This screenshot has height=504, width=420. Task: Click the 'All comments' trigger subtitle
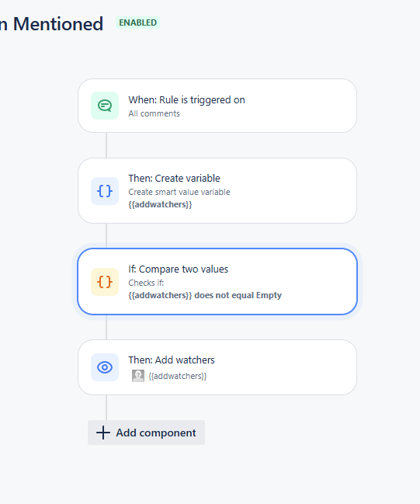(x=154, y=113)
